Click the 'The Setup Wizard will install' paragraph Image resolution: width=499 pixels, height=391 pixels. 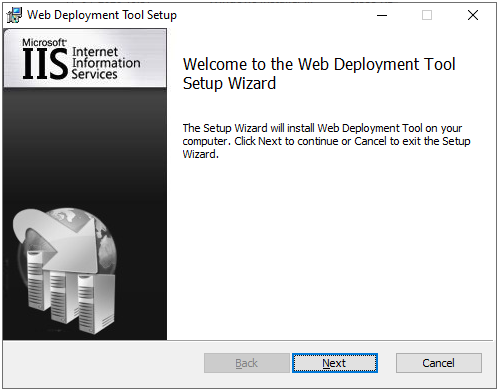tap(326, 141)
